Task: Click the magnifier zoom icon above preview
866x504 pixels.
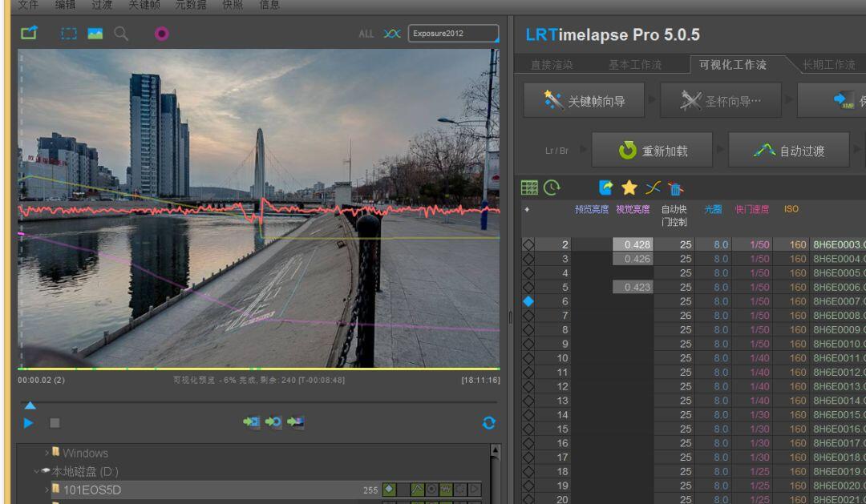Action: coord(121,34)
